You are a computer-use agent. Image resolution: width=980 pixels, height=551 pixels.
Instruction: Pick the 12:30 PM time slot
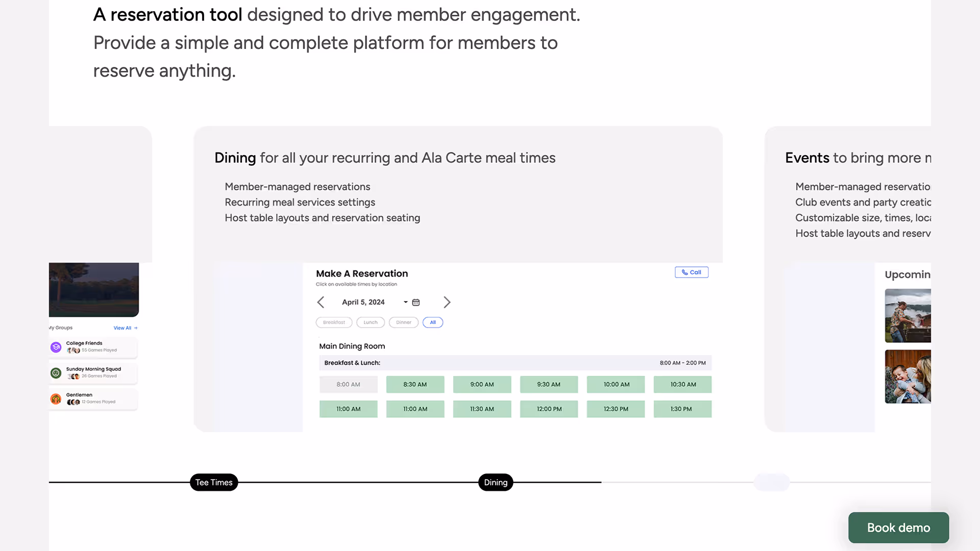(x=616, y=409)
